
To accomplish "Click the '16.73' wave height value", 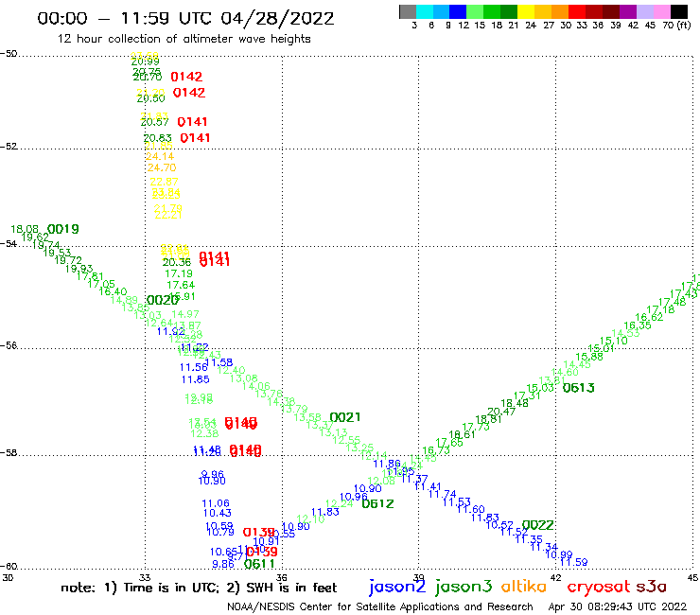I will point(436,450).
